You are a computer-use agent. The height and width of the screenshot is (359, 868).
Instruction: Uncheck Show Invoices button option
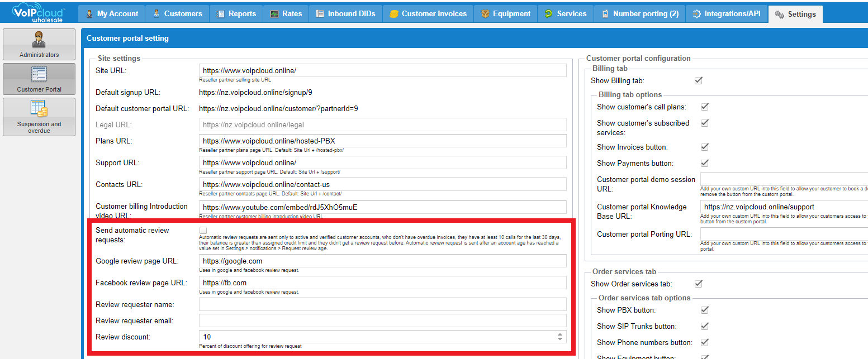705,147
